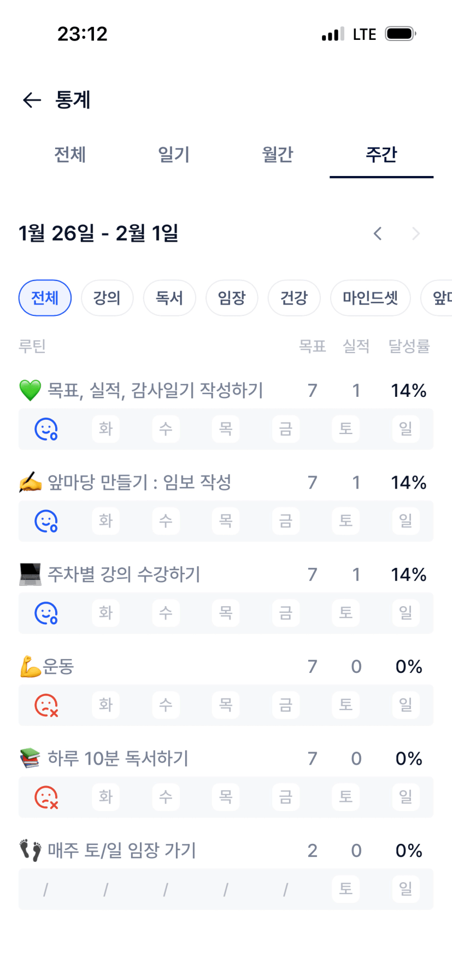The height and width of the screenshot is (980, 452).
Task: Tap the smiley icon under 임보 작성
Action: point(46,521)
